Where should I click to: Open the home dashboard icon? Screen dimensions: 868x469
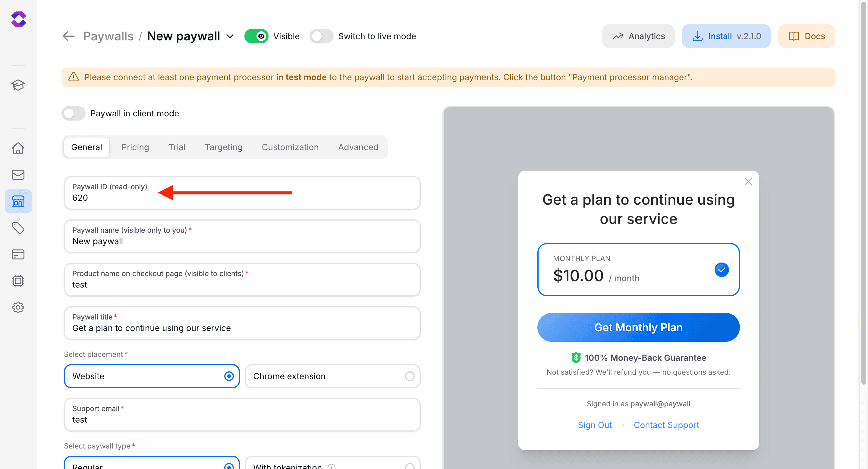coord(18,148)
